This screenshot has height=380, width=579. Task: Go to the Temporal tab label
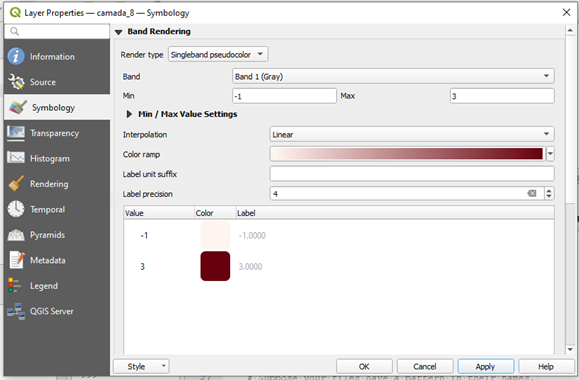coord(47,210)
